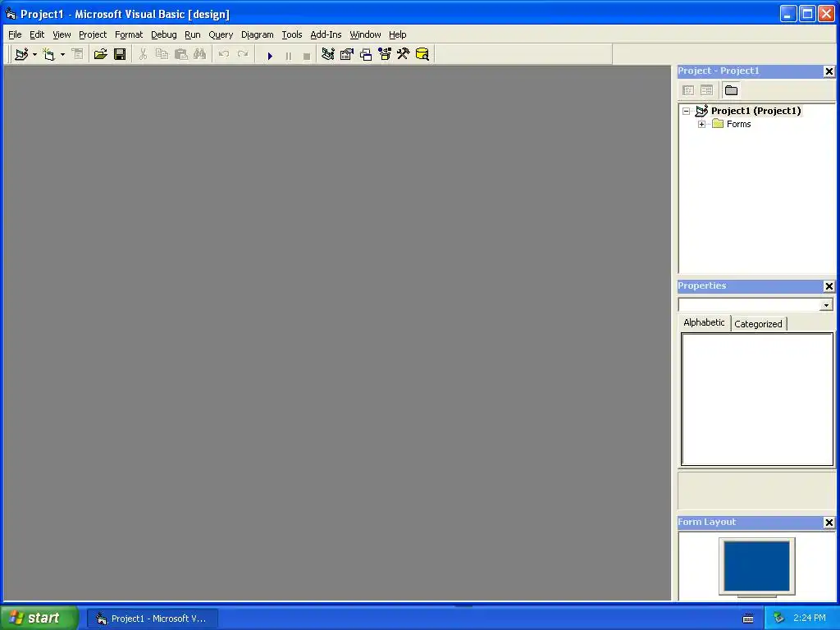This screenshot has width=840, height=630.
Task: Open the Add-Ins menu
Action: point(326,34)
